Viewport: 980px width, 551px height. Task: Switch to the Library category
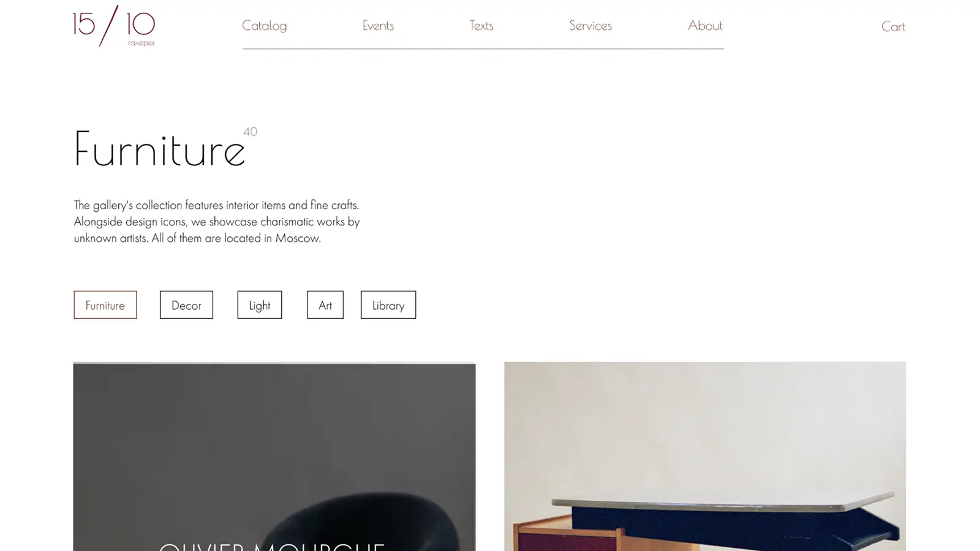pos(388,305)
